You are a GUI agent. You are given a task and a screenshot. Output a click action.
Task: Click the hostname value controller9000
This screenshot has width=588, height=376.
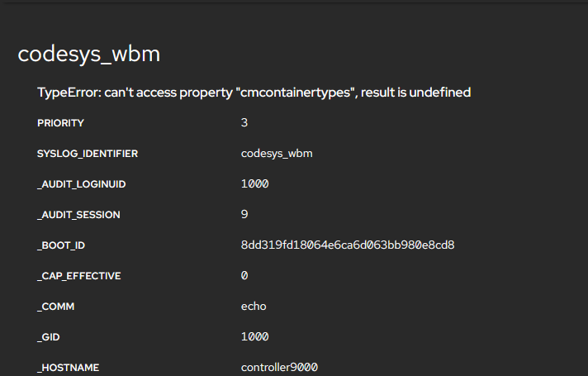(x=279, y=367)
